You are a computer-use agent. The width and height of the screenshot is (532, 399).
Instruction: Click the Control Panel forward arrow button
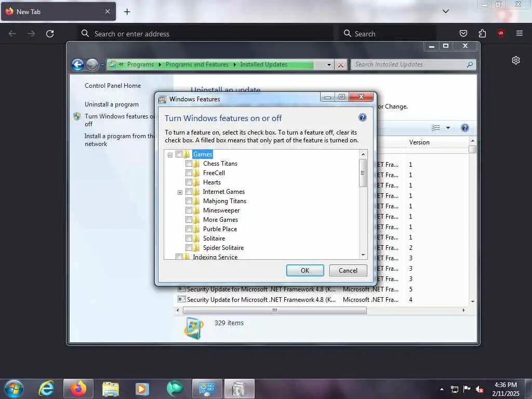click(92, 64)
